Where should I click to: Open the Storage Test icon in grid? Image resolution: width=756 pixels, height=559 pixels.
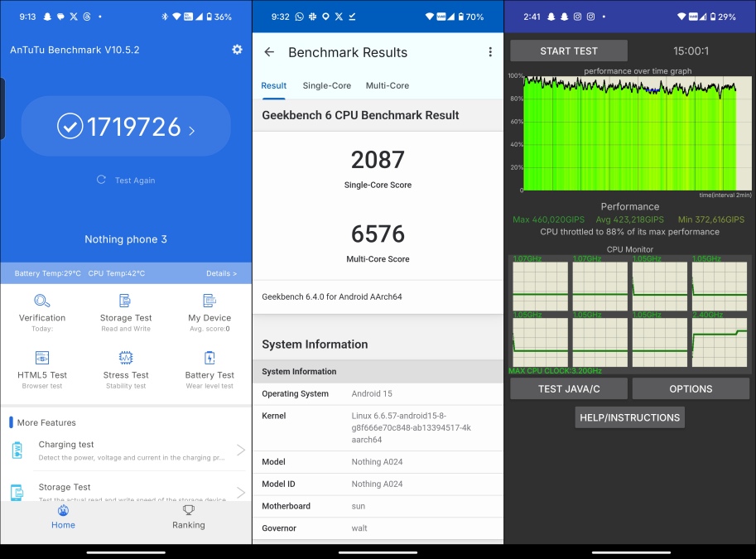click(125, 301)
